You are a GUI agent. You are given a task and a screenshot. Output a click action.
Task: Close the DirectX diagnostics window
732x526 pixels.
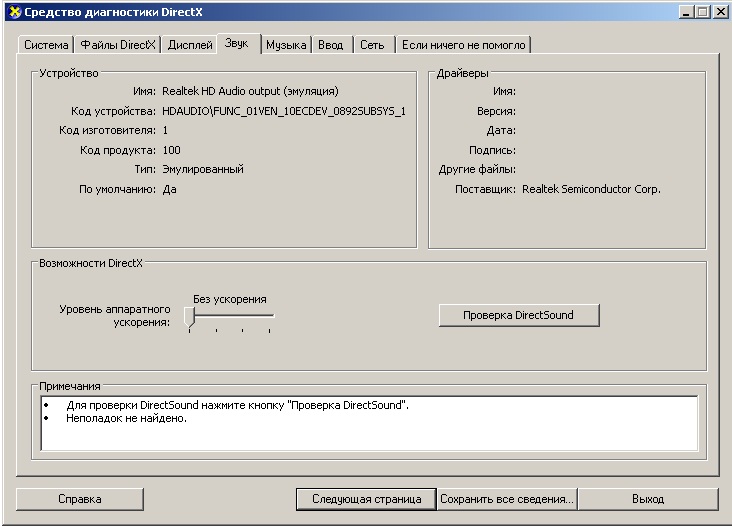click(x=720, y=12)
